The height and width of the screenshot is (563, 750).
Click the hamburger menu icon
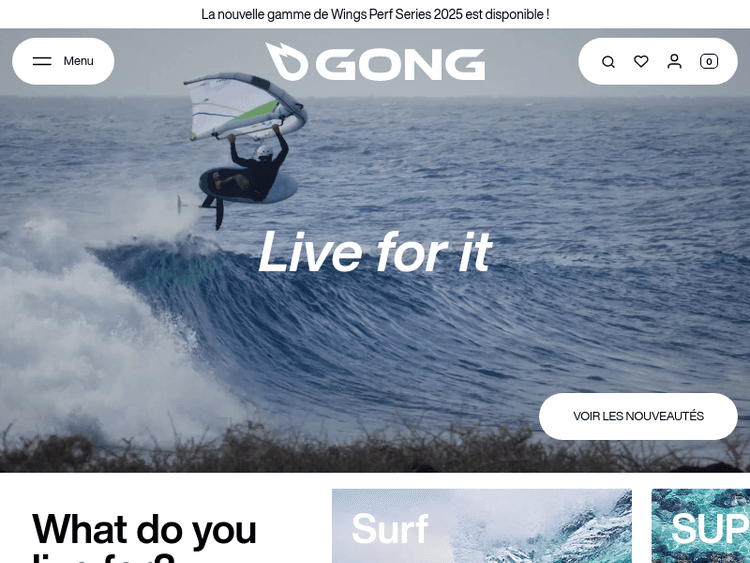42,61
